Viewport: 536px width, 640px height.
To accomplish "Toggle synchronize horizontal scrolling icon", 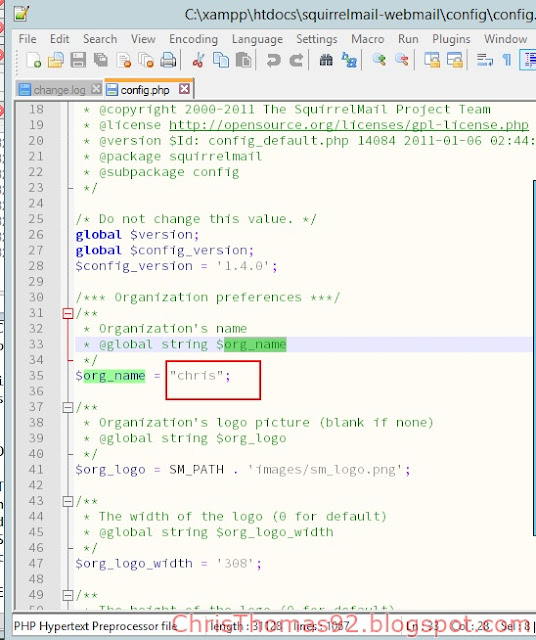I will point(455,60).
